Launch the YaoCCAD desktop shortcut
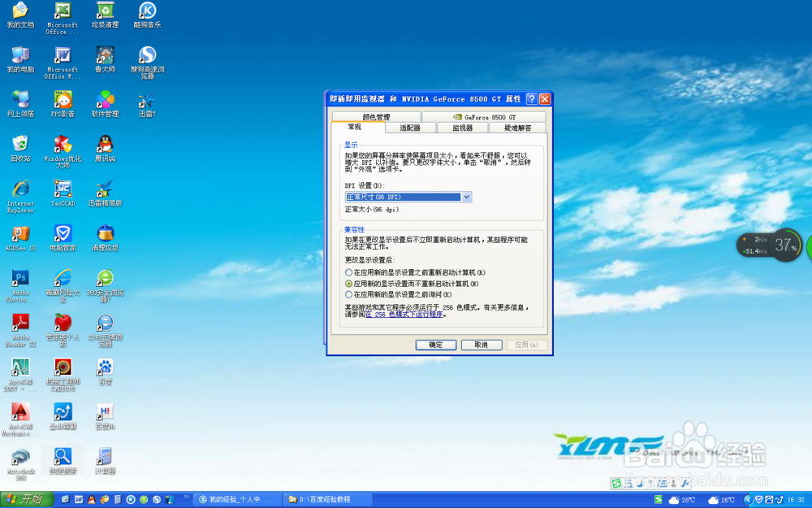 pos(63,193)
